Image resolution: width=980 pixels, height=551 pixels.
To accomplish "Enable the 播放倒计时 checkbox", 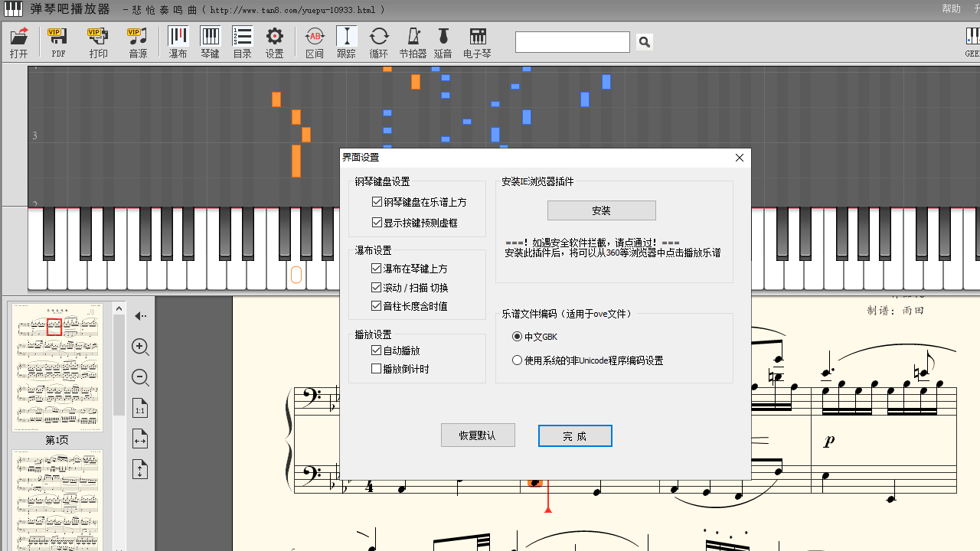I will click(377, 369).
